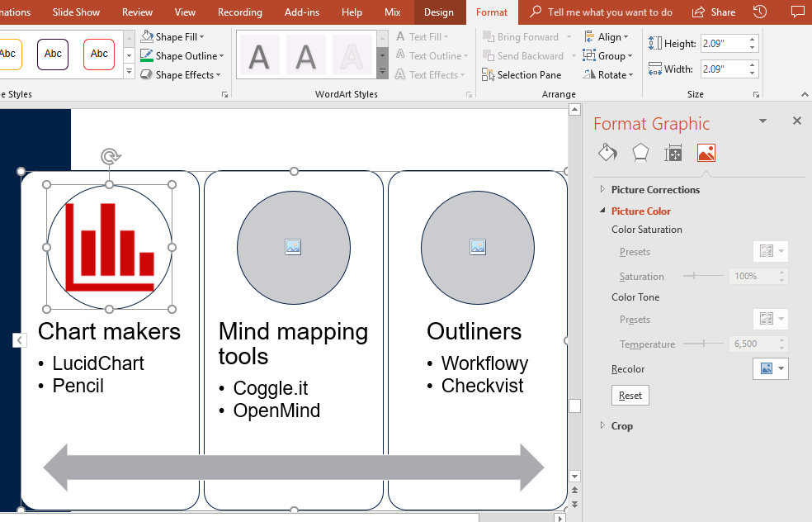Click the LucidChart bullet text

point(98,363)
